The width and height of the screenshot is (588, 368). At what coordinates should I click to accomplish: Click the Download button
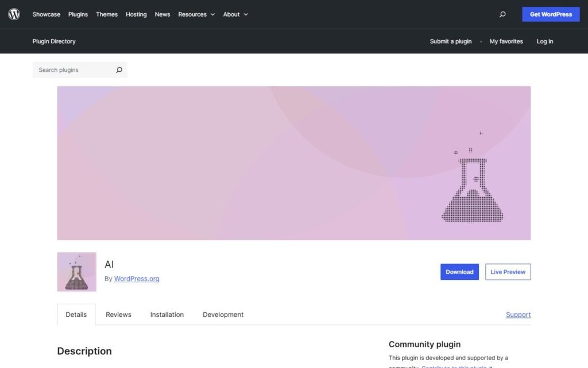click(459, 272)
